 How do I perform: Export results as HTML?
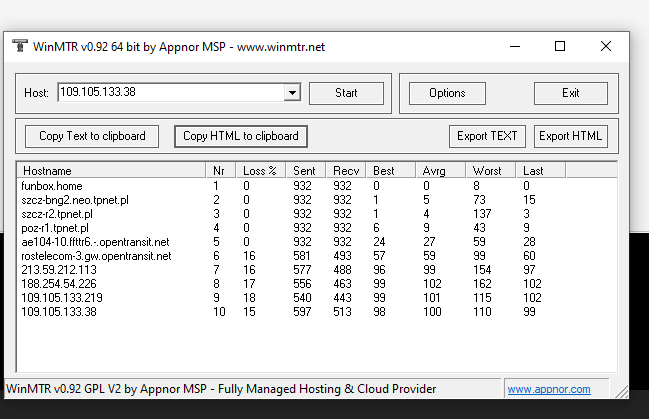(x=571, y=136)
